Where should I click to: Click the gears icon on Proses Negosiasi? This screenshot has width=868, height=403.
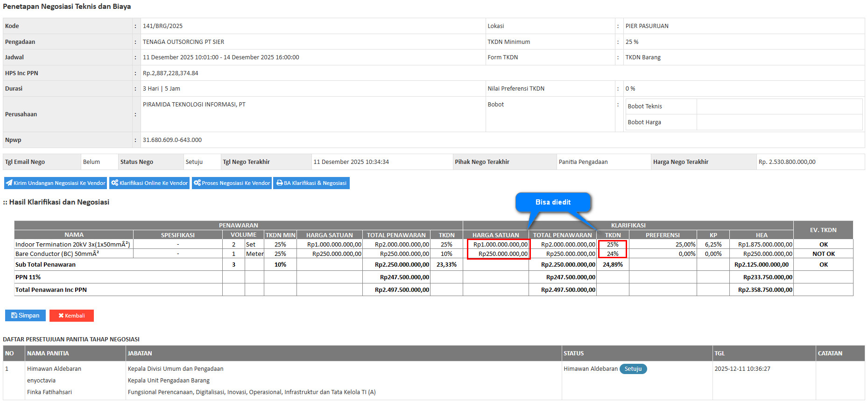[197, 183]
